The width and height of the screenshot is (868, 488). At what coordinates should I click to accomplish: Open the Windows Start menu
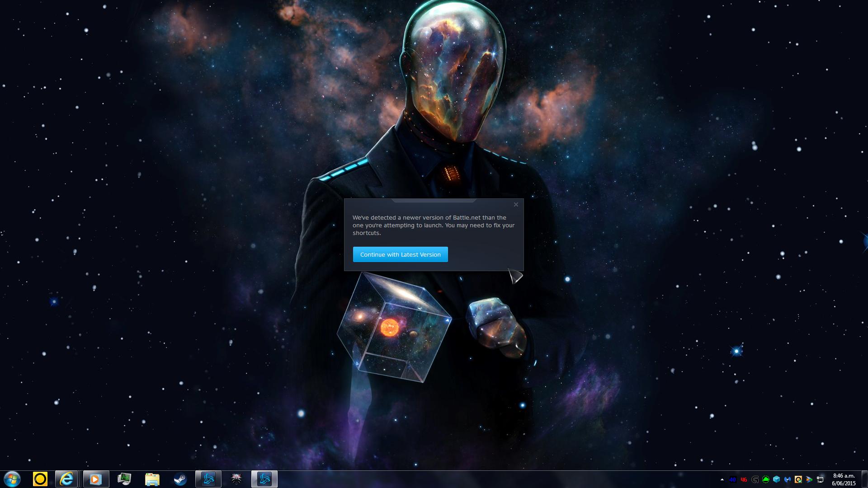[12, 479]
